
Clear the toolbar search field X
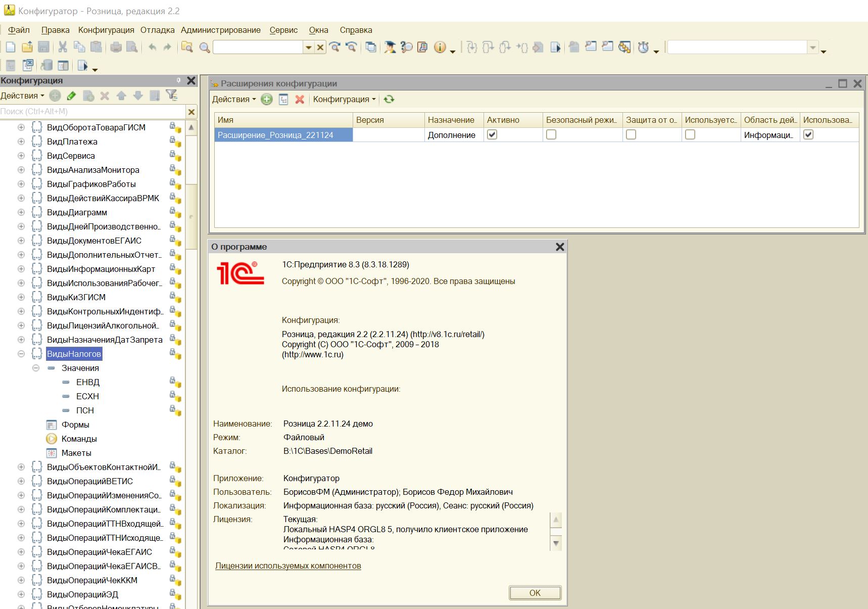click(320, 48)
